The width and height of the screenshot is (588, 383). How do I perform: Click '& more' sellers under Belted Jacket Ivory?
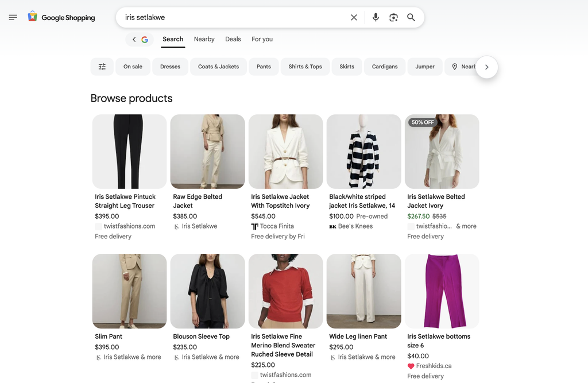click(466, 226)
